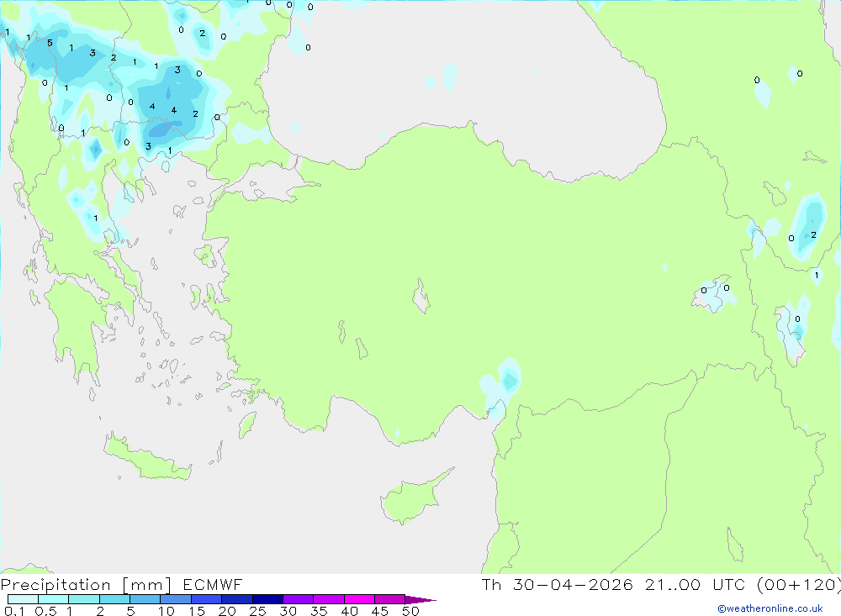Select the 15–20 mm royal blue swatch
This screenshot has width=841, height=616.
(207, 599)
